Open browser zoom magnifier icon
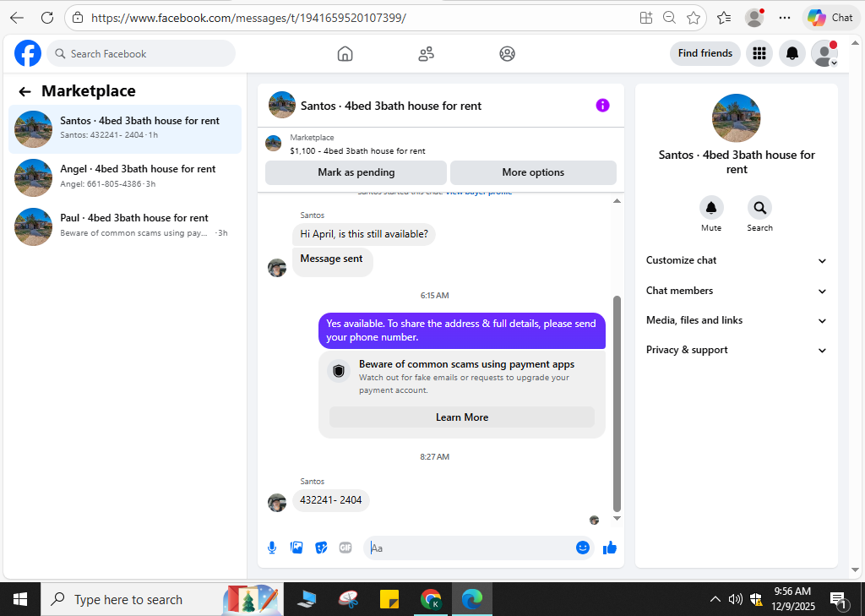The height and width of the screenshot is (616, 865). tap(669, 18)
